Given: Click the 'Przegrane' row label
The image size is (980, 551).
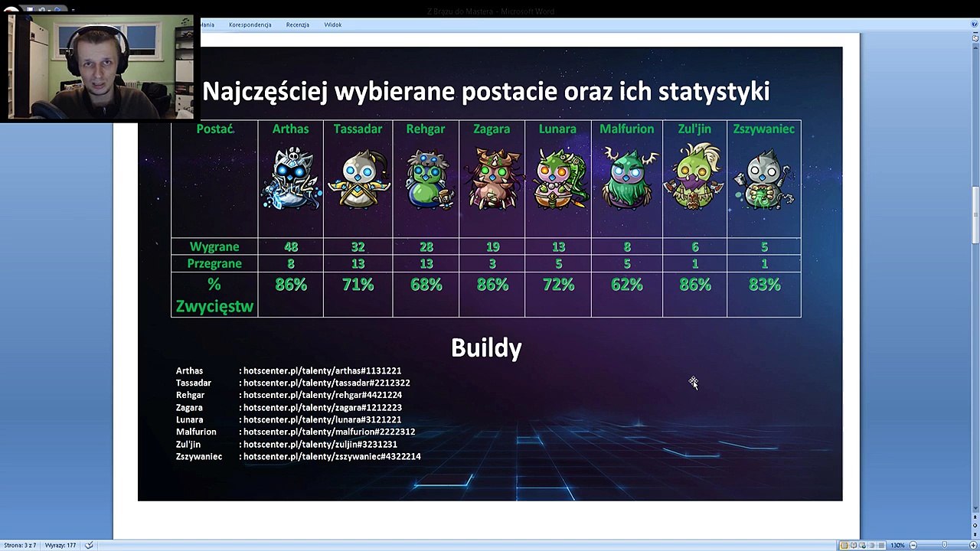Looking at the screenshot, I should coord(214,263).
